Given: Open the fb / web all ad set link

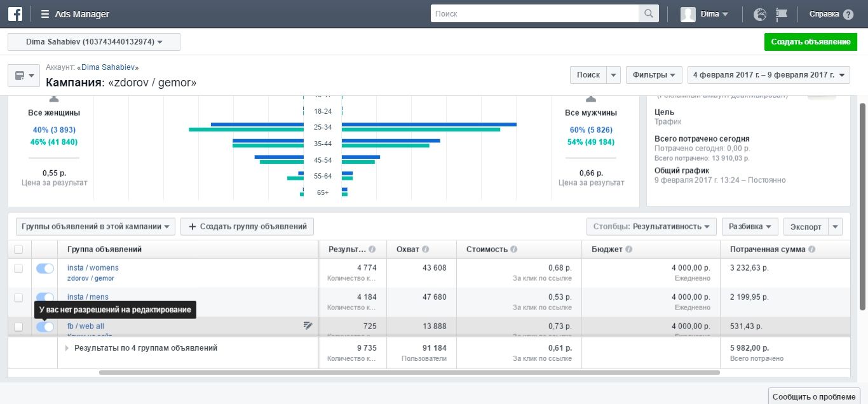Looking at the screenshot, I should [x=86, y=327].
